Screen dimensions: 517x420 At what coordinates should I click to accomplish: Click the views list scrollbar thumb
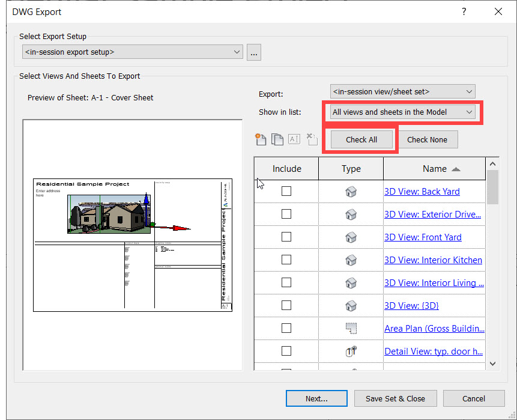point(492,187)
